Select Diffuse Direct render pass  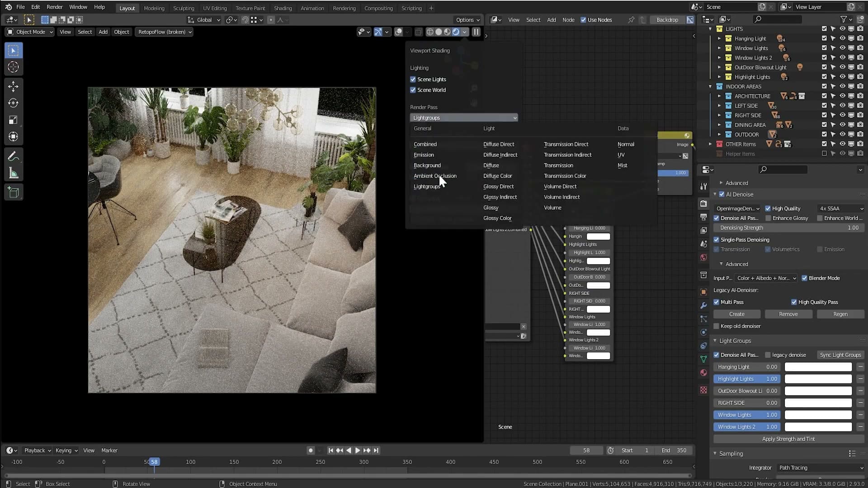pyautogui.click(x=499, y=144)
